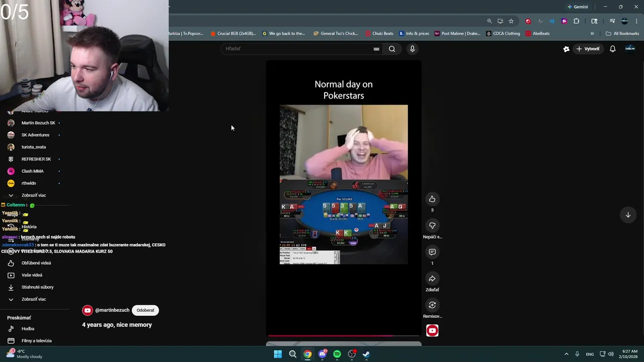The width and height of the screenshot is (644, 362).
Task: Open the ENG language switcher
Action: (590, 354)
